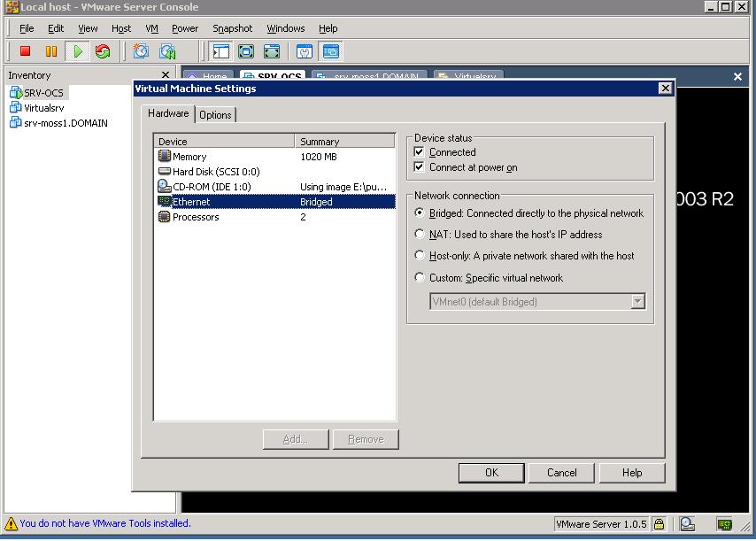
Task: Click the Revert to Snapshot icon
Action: pyautogui.click(x=167, y=51)
